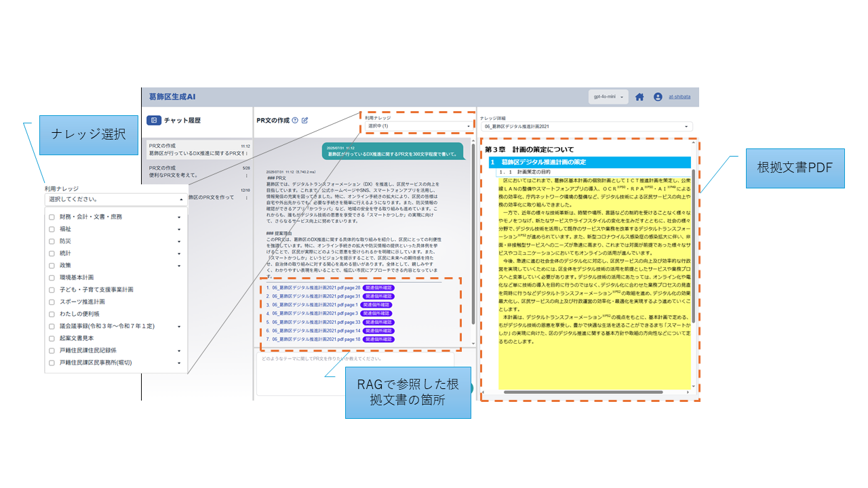The height and width of the screenshot is (488, 868).
Task: Click the edit icon beside PR文の作成
Action: click(x=305, y=120)
